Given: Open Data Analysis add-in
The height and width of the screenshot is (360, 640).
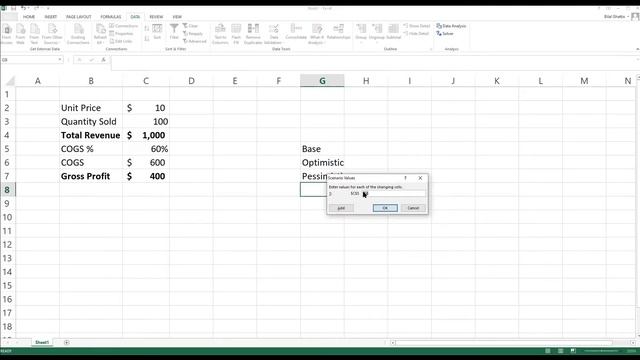Looking at the screenshot, I should click(451, 26).
